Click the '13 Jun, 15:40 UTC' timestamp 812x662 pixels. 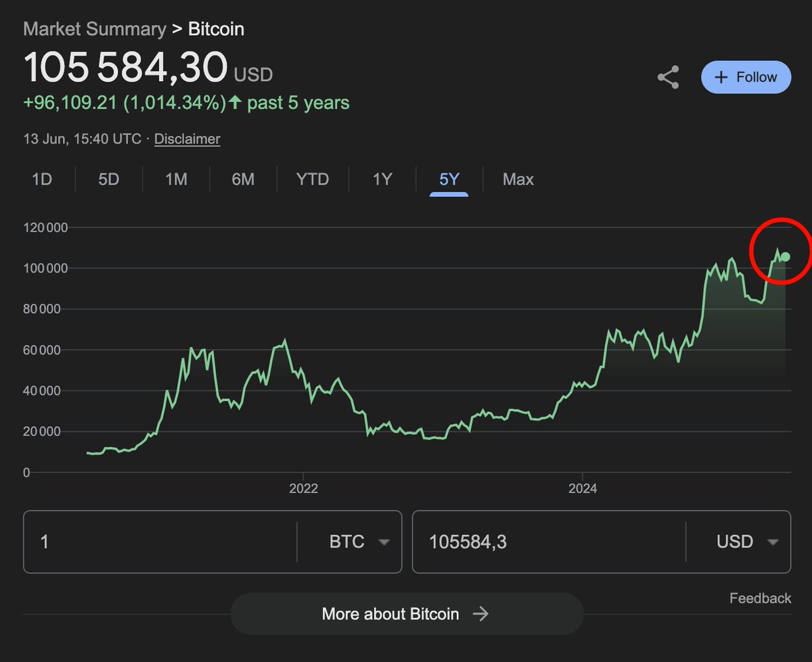pos(82,139)
